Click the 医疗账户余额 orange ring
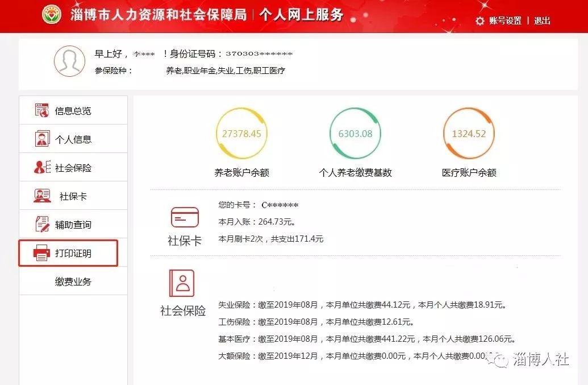Screen dimensions: 588x385 pyautogui.click(x=469, y=133)
